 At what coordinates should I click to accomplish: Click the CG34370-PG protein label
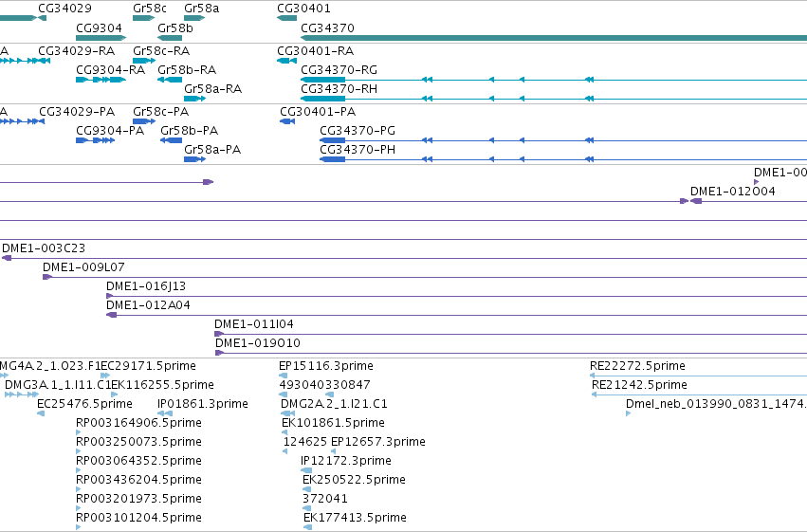(358, 131)
